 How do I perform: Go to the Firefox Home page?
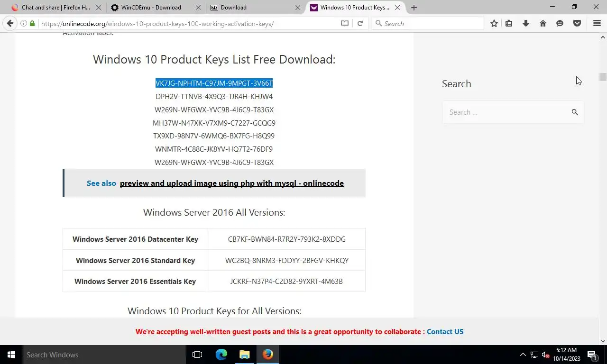point(543,23)
